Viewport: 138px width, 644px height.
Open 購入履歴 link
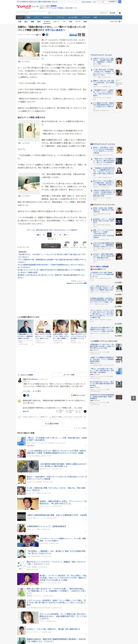pos(112,13)
